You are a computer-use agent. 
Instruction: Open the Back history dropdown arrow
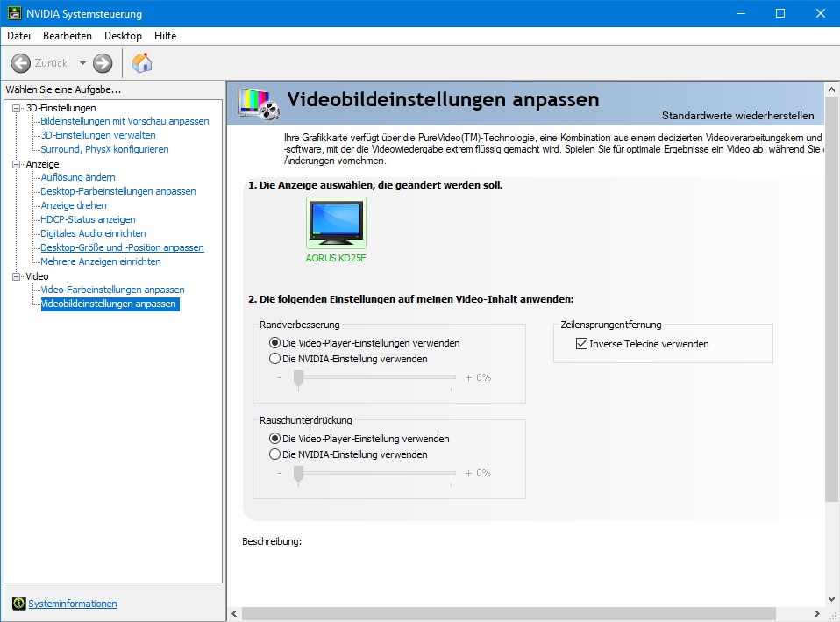[82, 63]
